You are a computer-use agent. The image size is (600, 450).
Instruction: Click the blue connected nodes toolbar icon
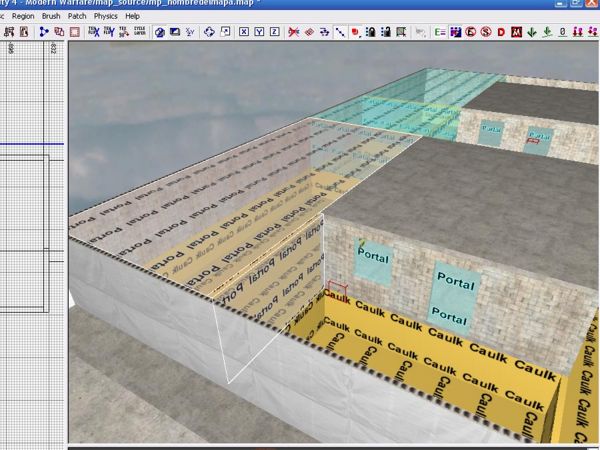point(44,32)
